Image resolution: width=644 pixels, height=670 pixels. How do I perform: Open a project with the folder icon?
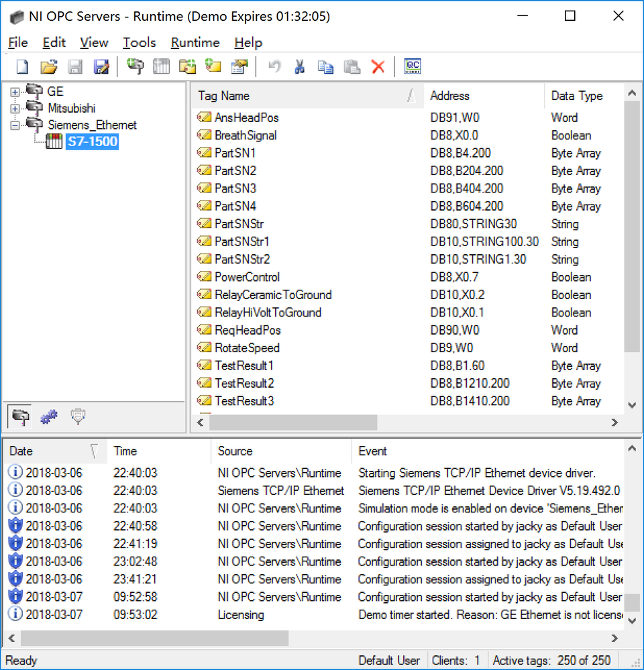pyautogui.click(x=49, y=66)
